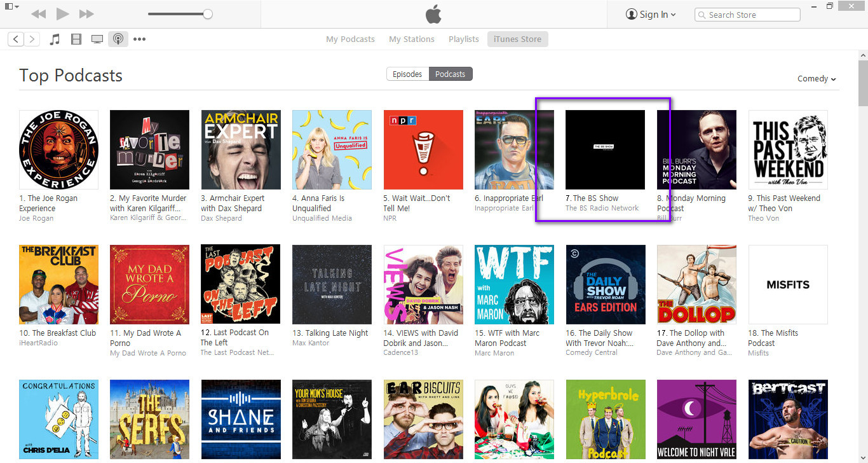This screenshot has width=868, height=463.
Task: Select the iTunes Store tab
Action: click(x=518, y=39)
